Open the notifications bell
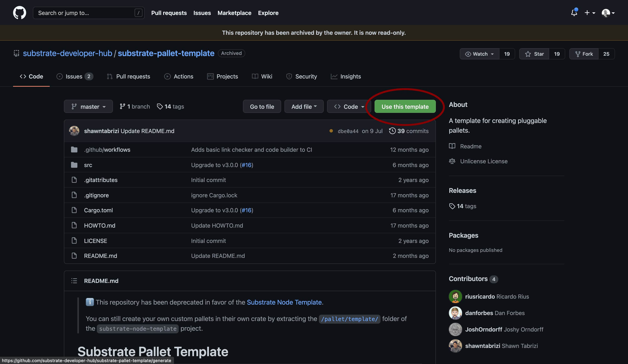This screenshot has width=628, height=364. (x=574, y=13)
